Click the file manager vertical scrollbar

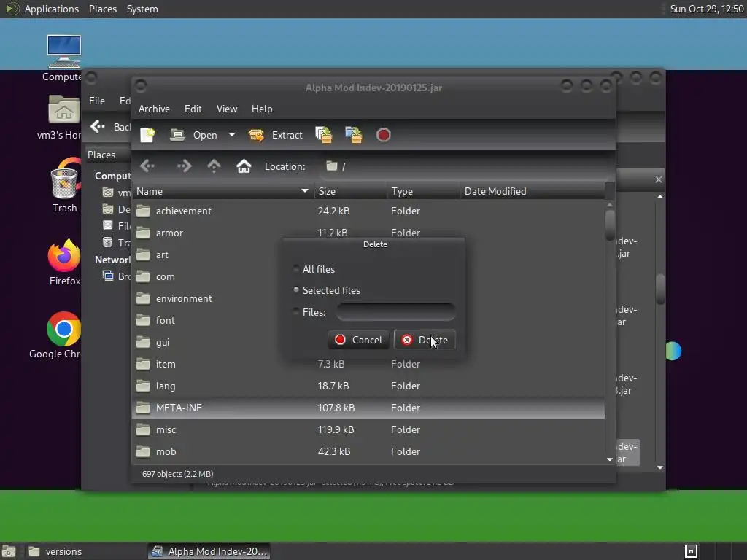point(660,289)
